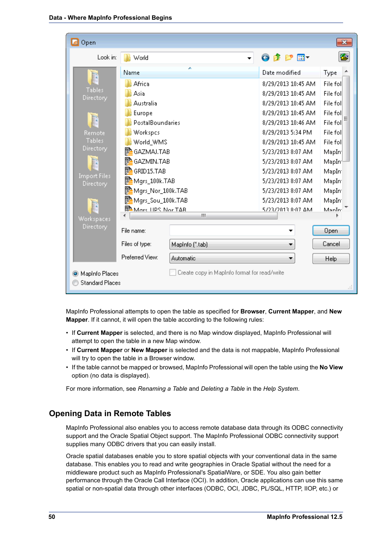Select the Mgrs_Sou_100k.TAB file icon
Image resolution: width=392 pixels, height=539 pixels.
tap(128, 200)
